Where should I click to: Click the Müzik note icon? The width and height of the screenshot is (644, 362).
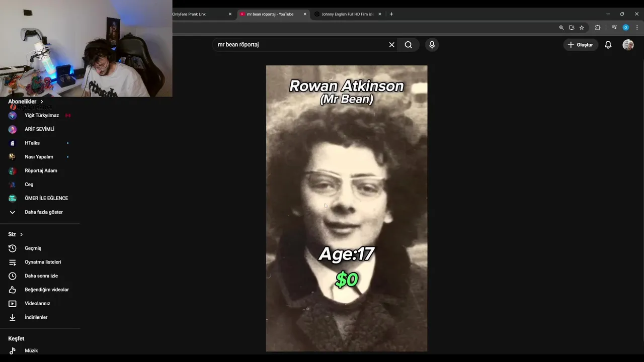coord(13,351)
